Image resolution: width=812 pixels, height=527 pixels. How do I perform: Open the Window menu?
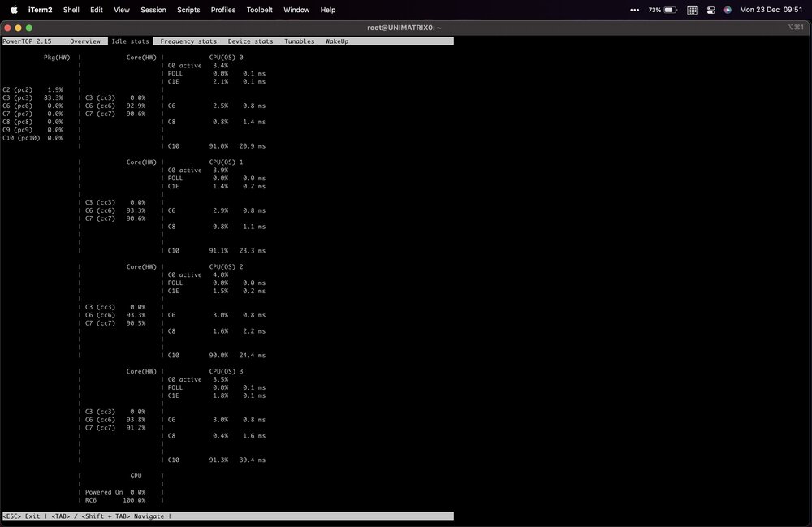tap(296, 10)
